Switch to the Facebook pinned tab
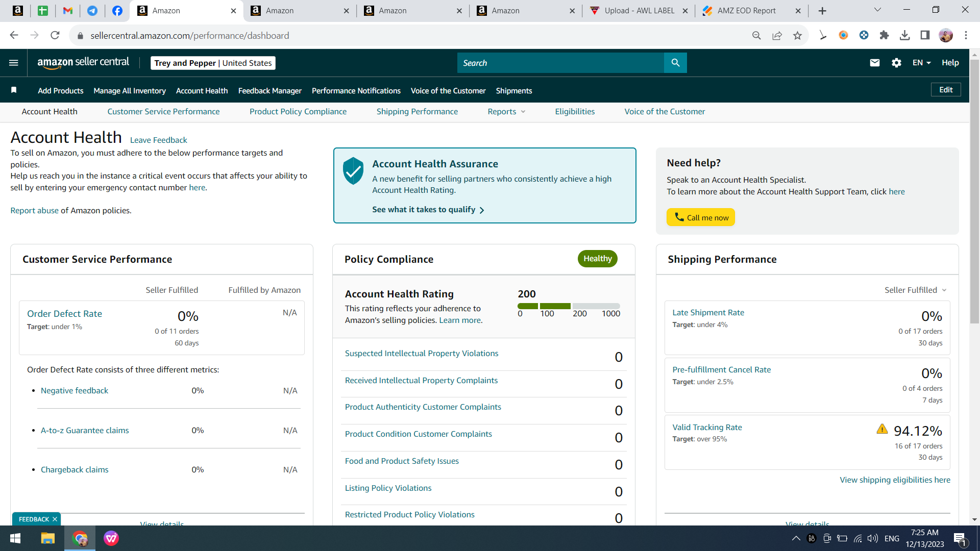 (117, 11)
